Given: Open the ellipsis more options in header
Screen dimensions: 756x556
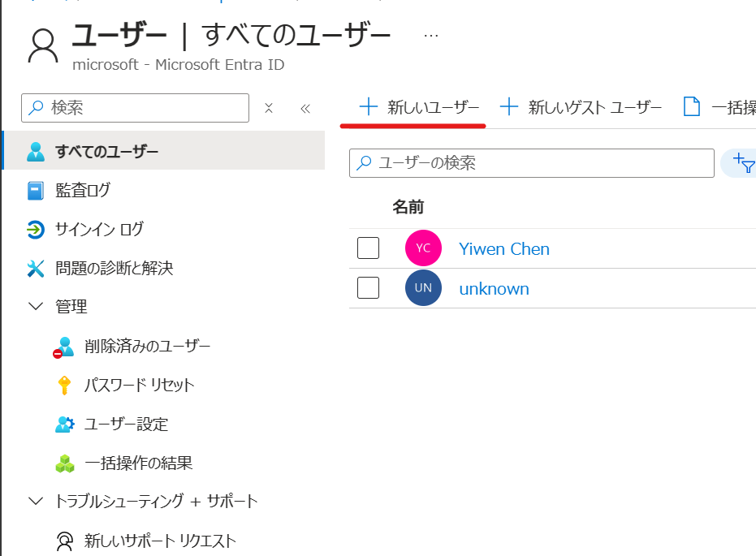Looking at the screenshot, I should tap(431, 36).
